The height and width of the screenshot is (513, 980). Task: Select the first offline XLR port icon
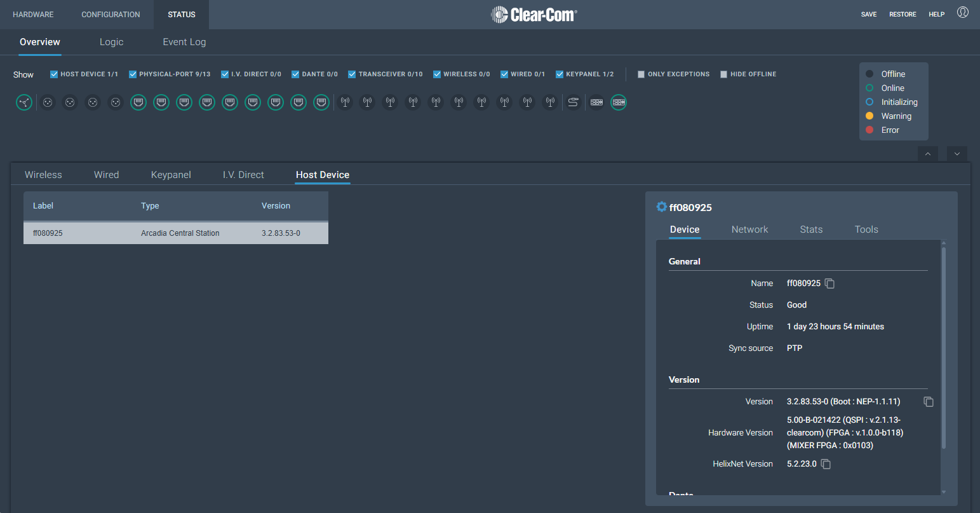click(x=48, y=102)
